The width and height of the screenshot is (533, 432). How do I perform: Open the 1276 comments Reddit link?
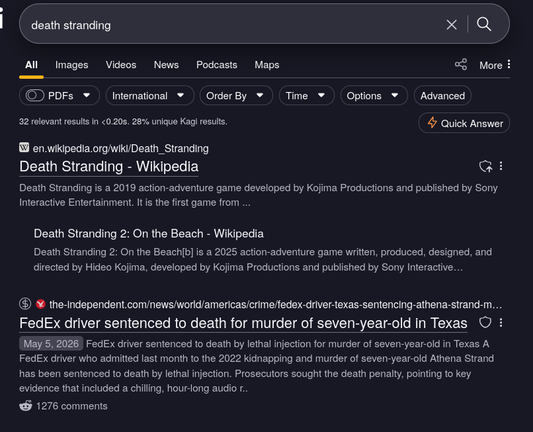click(x=72, y=406)
